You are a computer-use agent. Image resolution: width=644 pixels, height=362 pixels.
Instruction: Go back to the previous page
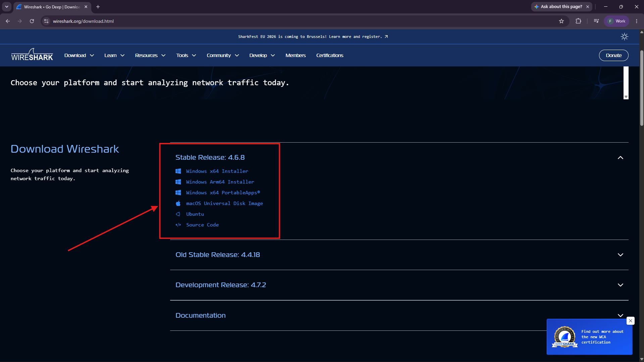[8, 21]
